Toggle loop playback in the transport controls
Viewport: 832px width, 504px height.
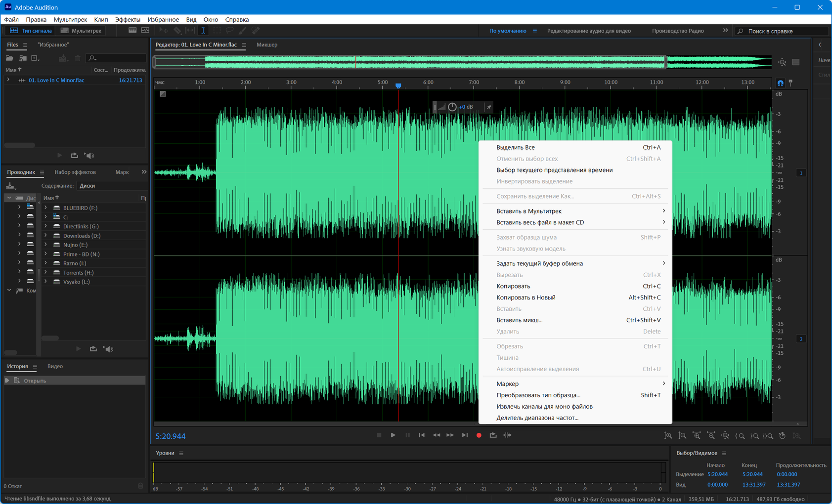pos(493,435)
